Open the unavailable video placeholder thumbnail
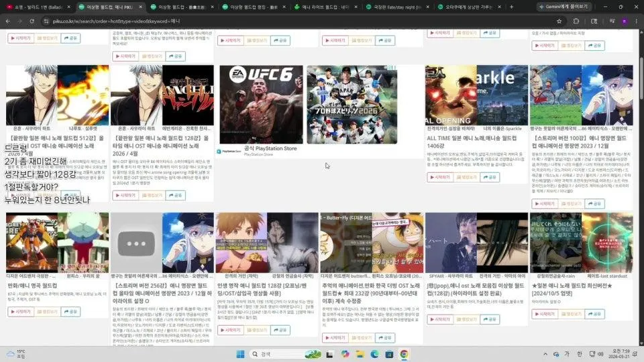The image size is (644, 362). [x=136, y=243]
